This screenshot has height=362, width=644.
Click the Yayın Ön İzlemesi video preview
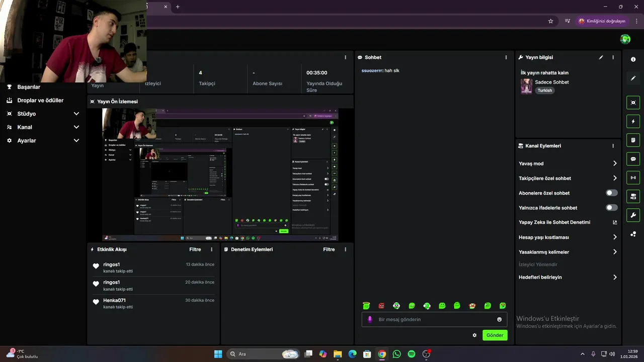[x=220, y=174]
